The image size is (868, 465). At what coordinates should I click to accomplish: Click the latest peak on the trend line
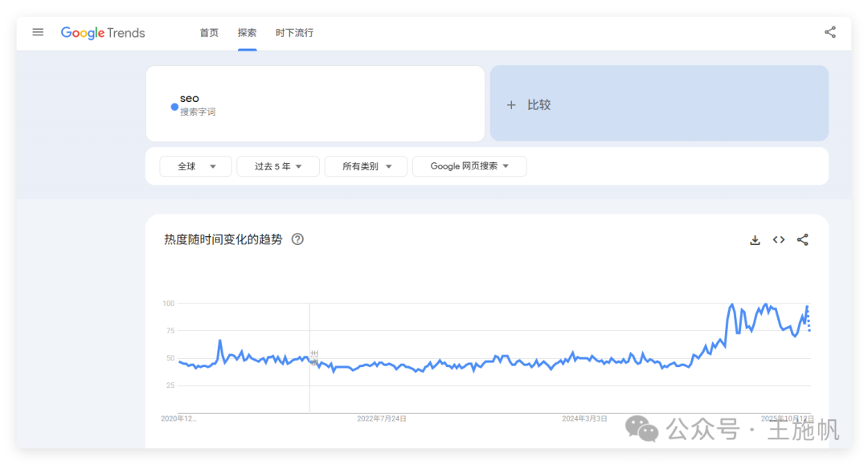pos(806,307)
